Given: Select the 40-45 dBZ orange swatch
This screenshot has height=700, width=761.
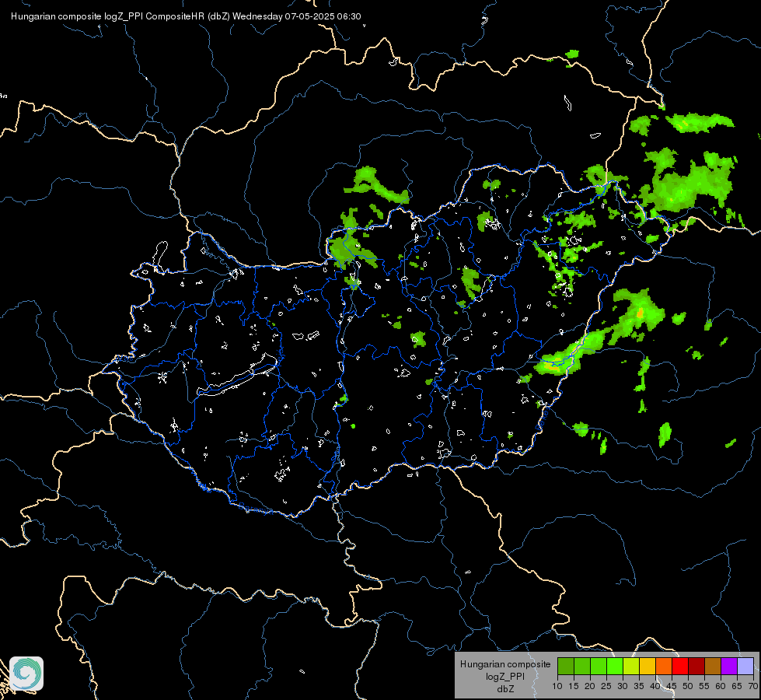Looking at the screenshot, I should coord(664,666).
